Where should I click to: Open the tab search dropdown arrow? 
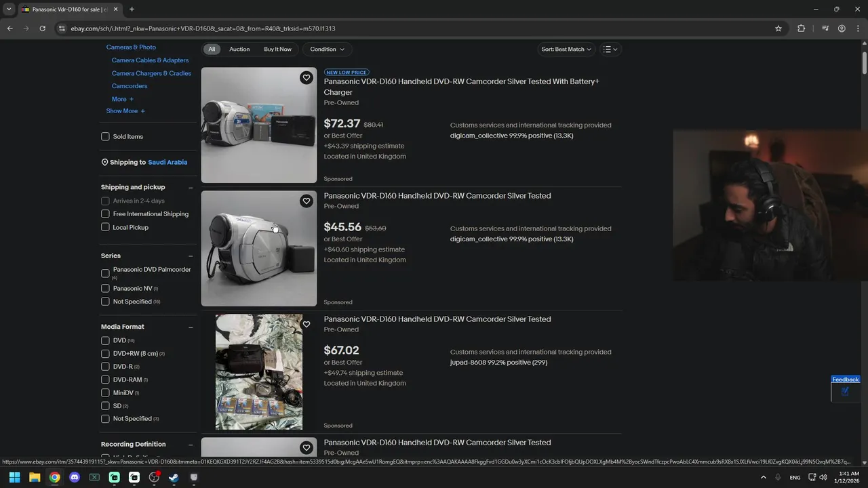[9, 9]
